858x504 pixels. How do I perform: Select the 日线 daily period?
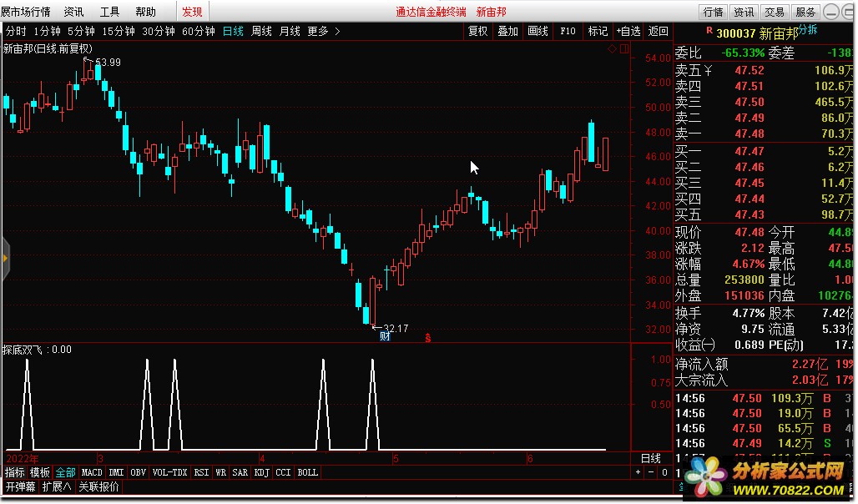tap(233, 31)
